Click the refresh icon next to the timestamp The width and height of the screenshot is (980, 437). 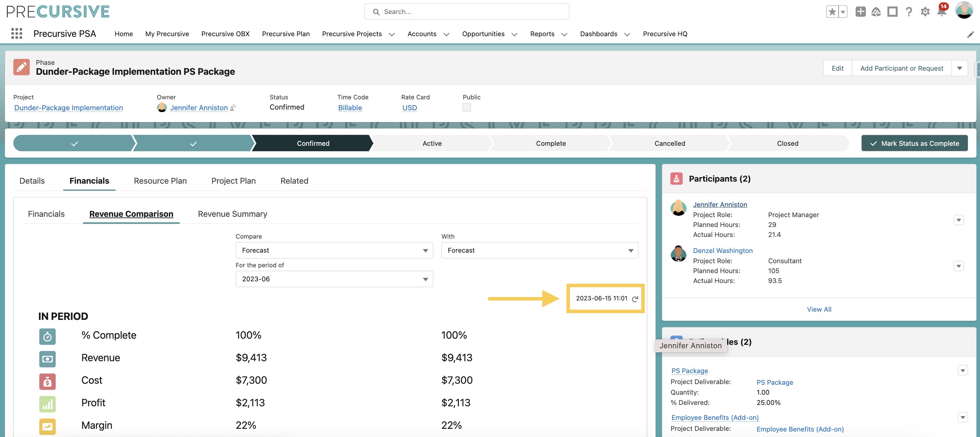pos(635,299)
